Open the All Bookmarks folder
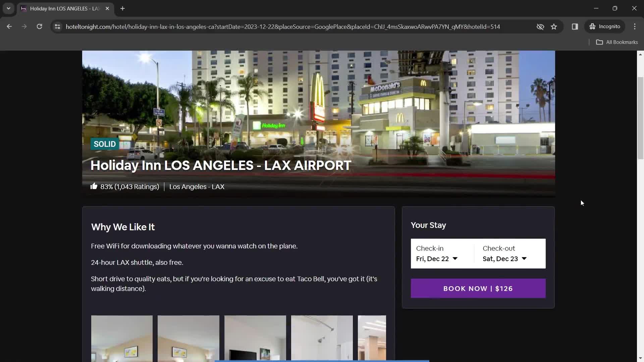The width and height of the screenshot is (644, 362). tap(617, 42)
